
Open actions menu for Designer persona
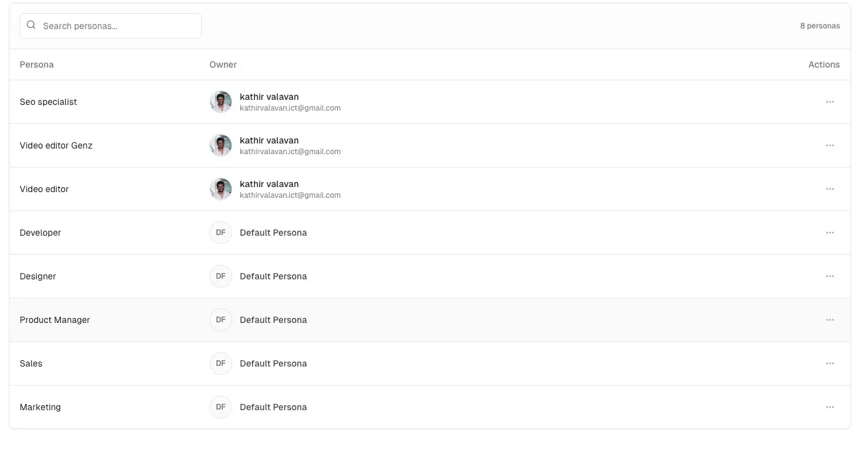click(x=829, y=276)
